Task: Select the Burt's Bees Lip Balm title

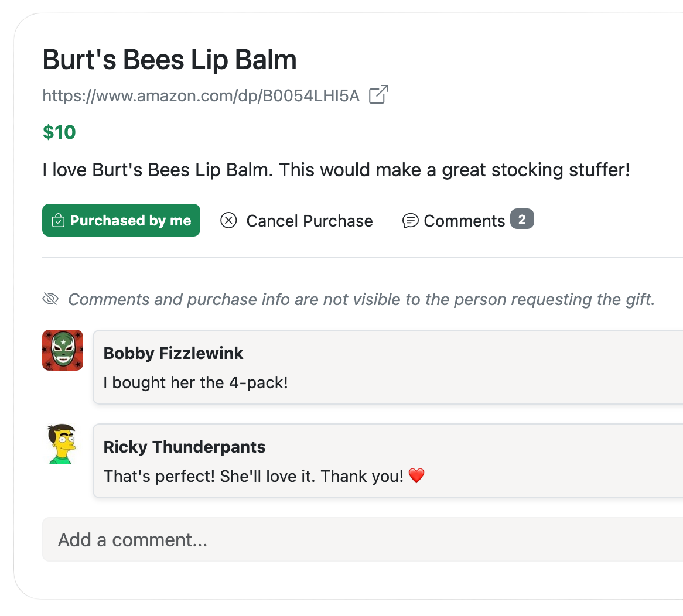Action: click(x=169, y=59)
